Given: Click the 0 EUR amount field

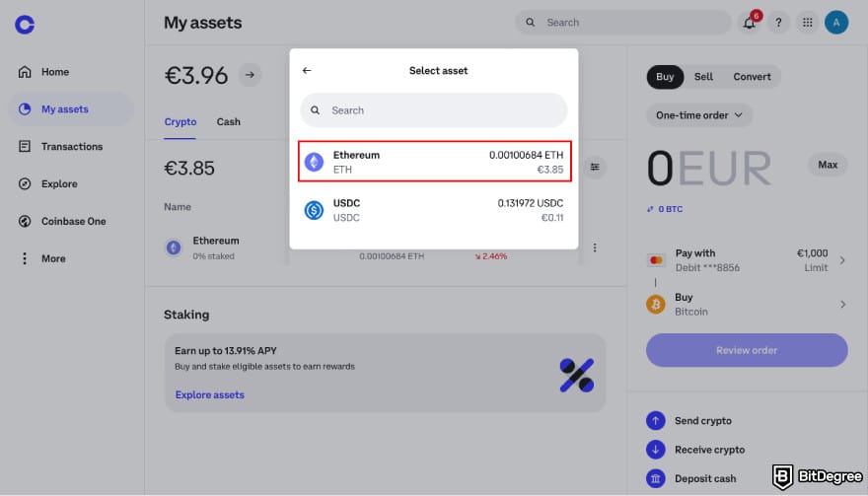Looking at the screenshot, I should coord(709,169).
